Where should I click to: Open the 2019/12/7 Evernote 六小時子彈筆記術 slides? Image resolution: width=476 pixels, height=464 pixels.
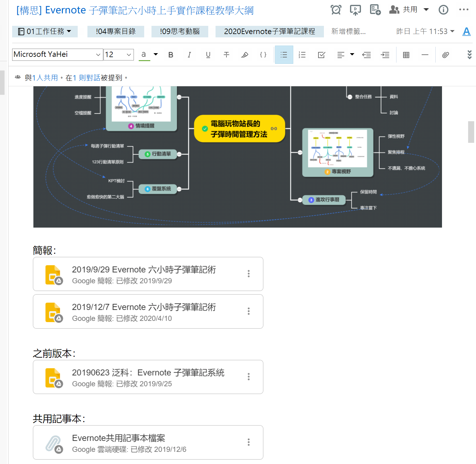point(148,311)
